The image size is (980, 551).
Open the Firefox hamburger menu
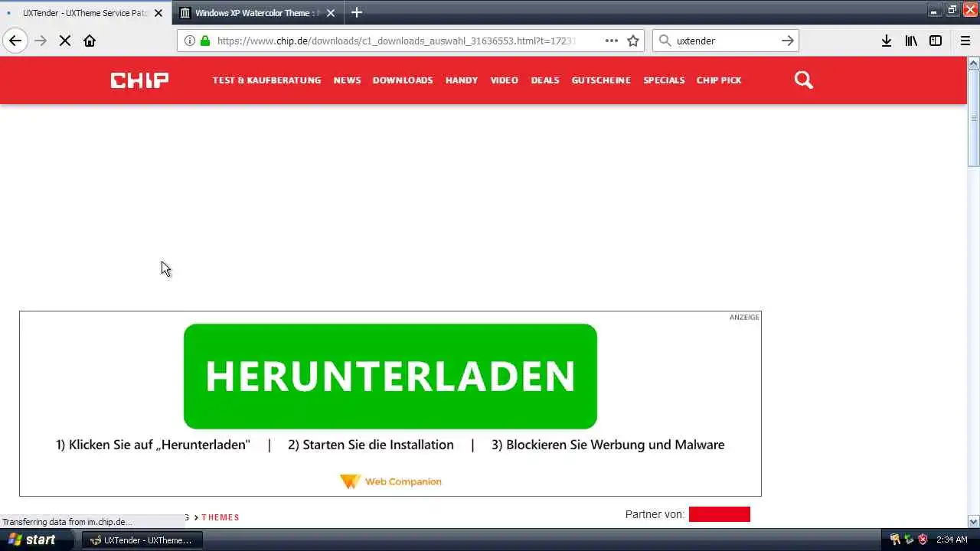965,41
